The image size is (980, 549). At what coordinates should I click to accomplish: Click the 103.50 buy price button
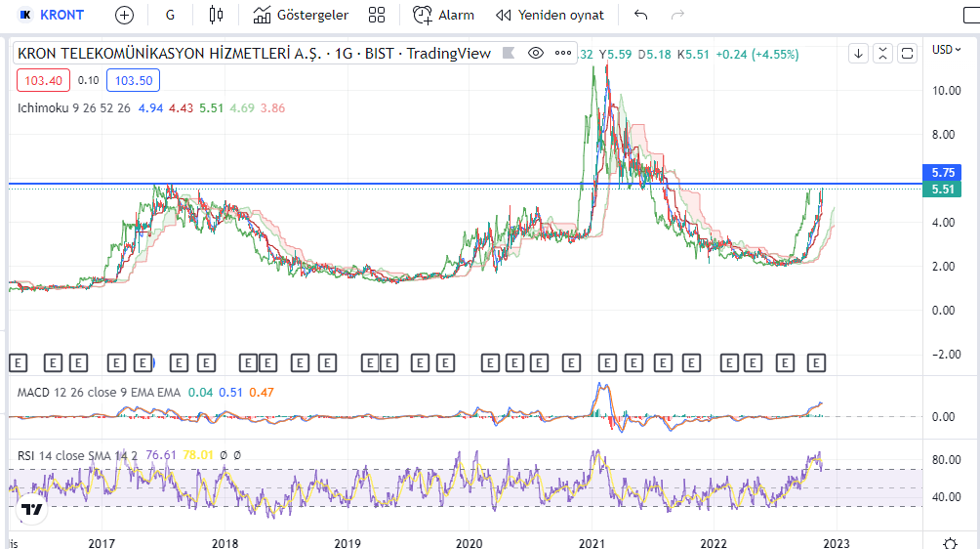point(133,81)
